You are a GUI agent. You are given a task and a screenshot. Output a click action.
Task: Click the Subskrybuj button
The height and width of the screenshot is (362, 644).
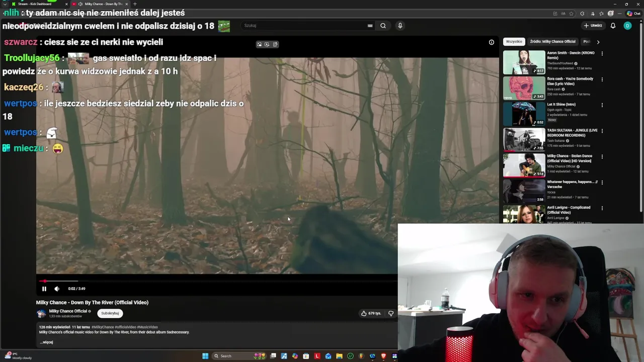(x=110, y=313)
